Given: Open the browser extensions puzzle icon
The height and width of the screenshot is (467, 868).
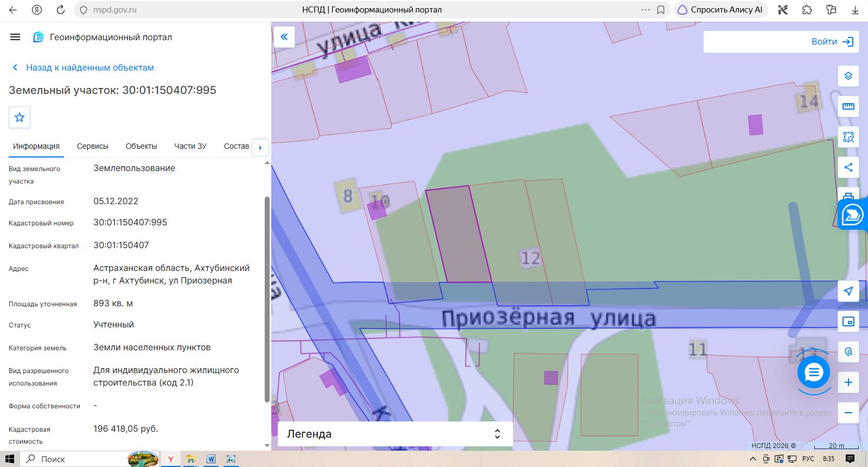Looking at the screenshot, I should point(807,10).
